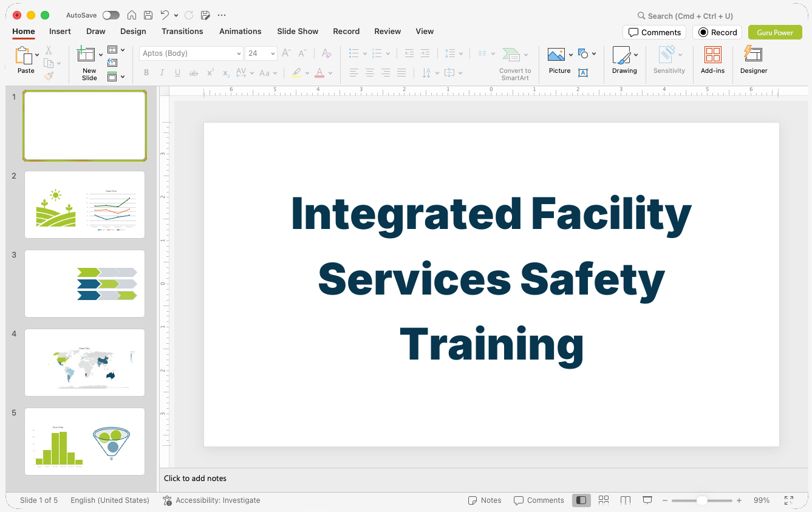812x512 pixels.
Task: Switch to Normal view
Action: [x=581, y=500]
